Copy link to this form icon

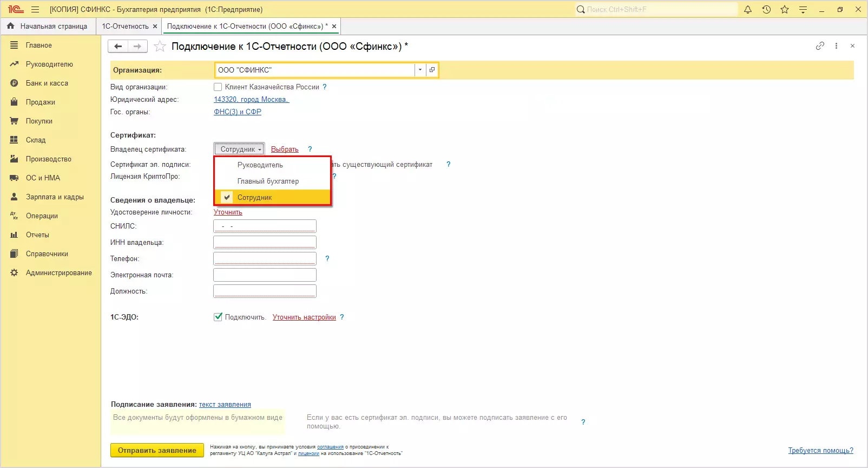point(820,46)
